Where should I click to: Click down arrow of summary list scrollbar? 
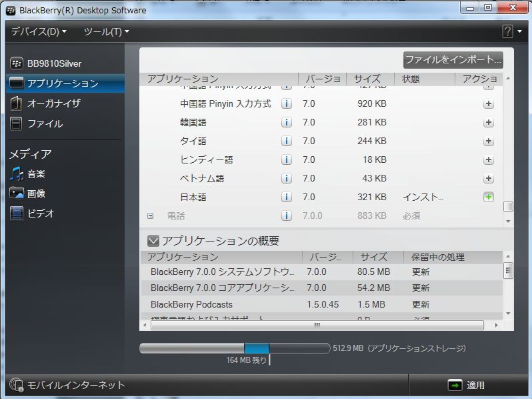pos(508,314)
